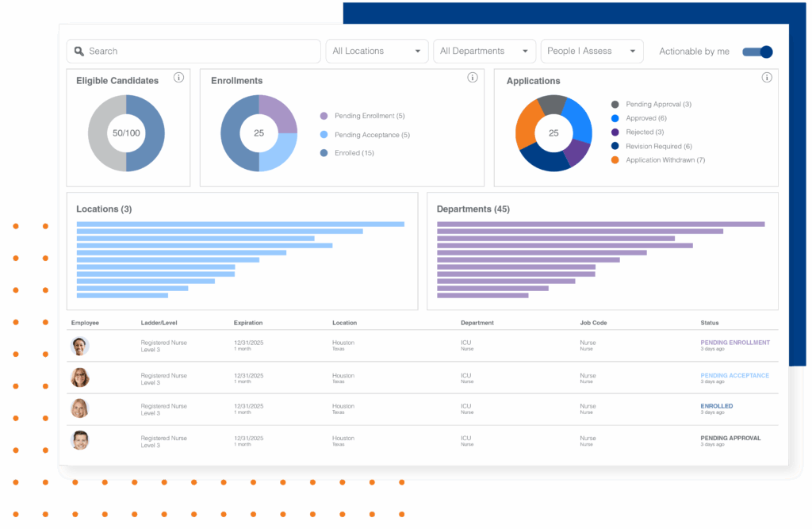The image size is (812, 529).
Task: Open the All Departments dropdown
Action: click(x=485, y=51)
